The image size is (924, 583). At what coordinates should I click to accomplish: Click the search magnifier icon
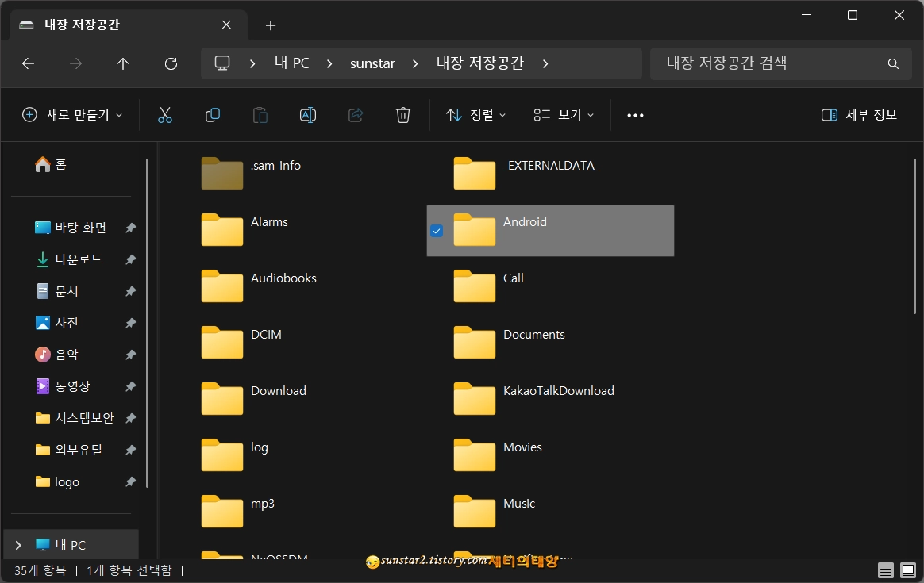893,63
